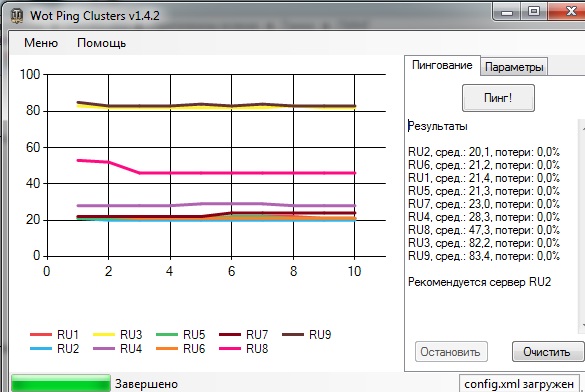Screen dimensions: 585x392
Task: Click the RU5 green legend swatch
Action: [167, 335]
